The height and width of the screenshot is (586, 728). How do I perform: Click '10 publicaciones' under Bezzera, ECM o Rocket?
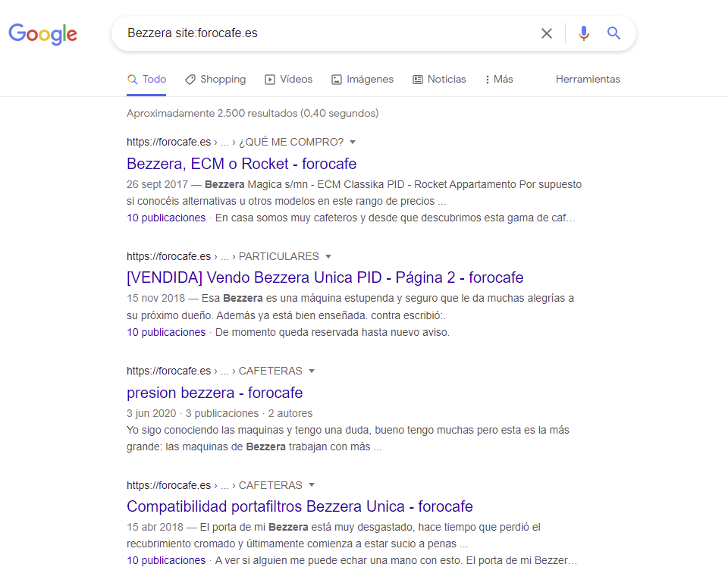point(166,218)
